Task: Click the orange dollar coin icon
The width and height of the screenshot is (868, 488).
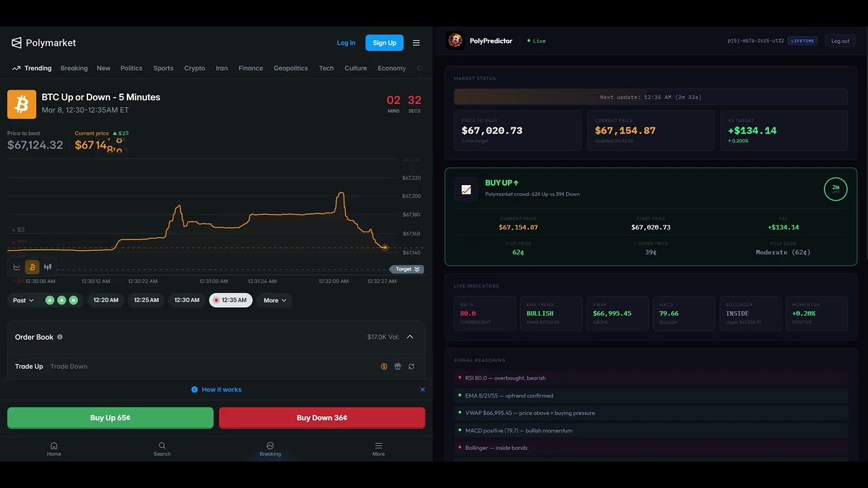Action: coord(384,367)
